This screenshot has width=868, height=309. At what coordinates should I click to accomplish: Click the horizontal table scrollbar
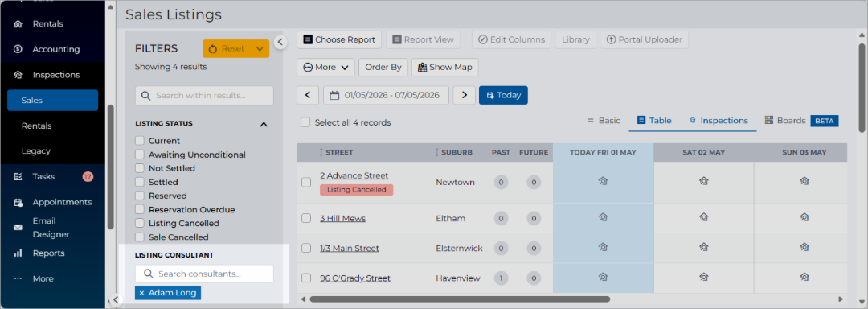(460, 299)
